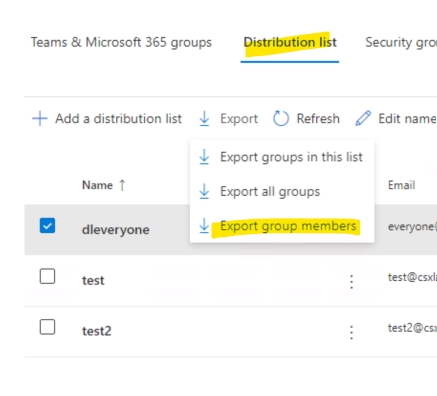Image resolution: width=437 pixels, height=396 pixels.
Task: Choose Export group members
Action: click(288, 226)
